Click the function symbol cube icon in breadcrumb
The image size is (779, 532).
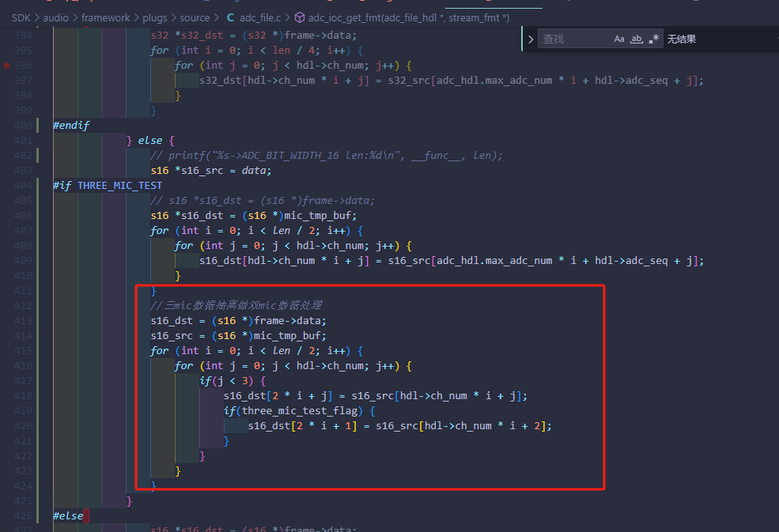point(300,18)
